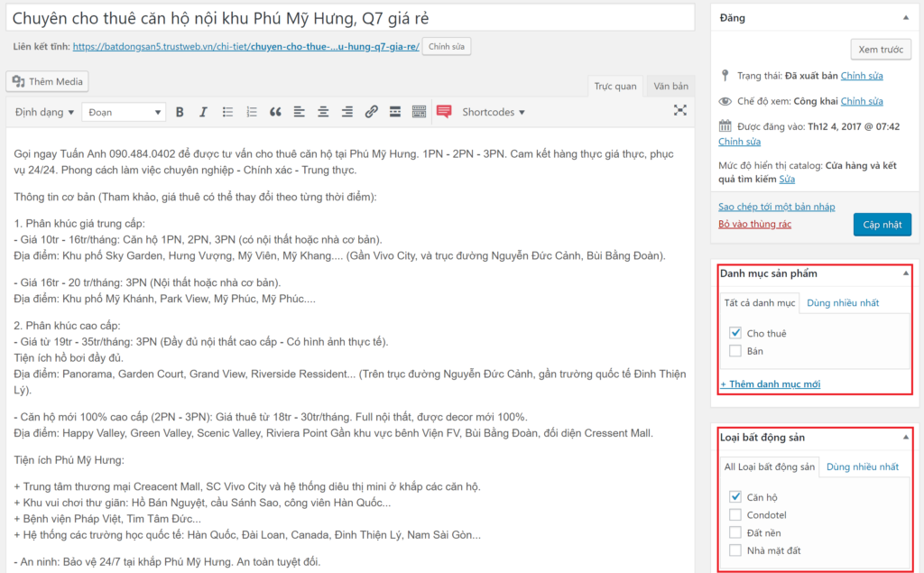Image resolution: width=924 pixels, height=573 pixels.
Task: Open the Đoạn paragraph style dropdown
Action: click(124, 112)
